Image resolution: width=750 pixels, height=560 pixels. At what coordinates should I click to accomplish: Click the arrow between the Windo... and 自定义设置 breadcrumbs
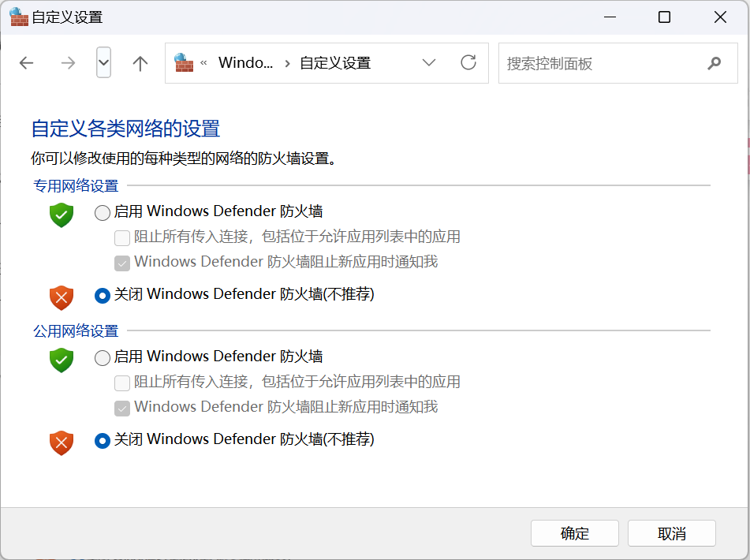(x=288, y=63)
